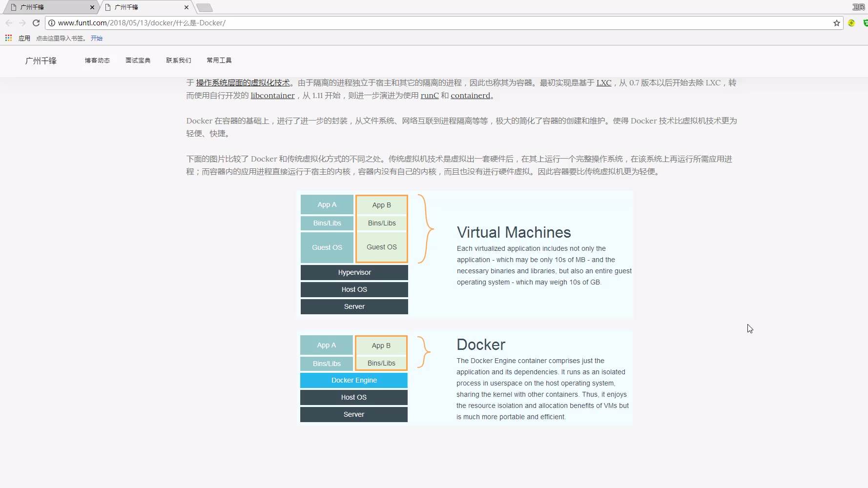Click the 开始 bookmark import link
The image size is (868, 488).
tap(97, 38)
